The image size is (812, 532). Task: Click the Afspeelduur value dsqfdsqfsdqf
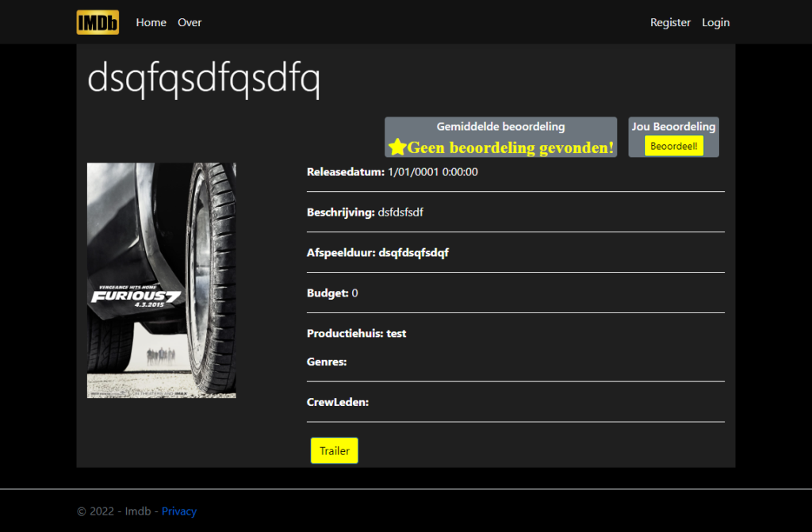(x=414, y=253)
